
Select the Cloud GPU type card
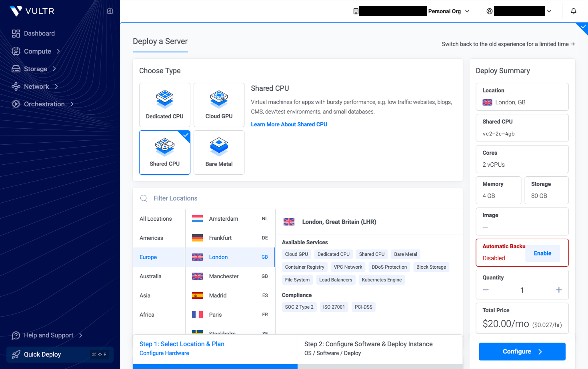coord(219,105)
